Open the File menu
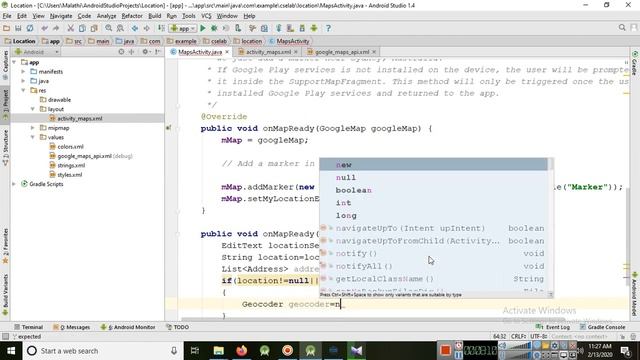Screen dimensions: 640x360 7,16
